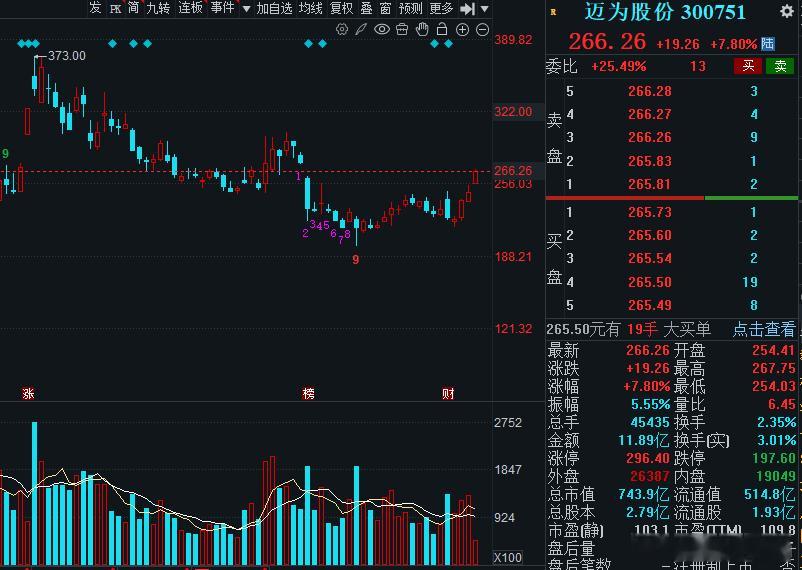Screen dimensions: 802x570
Task: Open chart settings gear icon
Action: click(x=342, y=30)
